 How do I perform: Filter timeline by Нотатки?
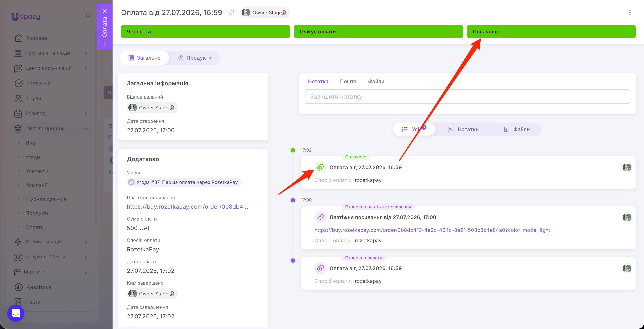[x=463, y=129]
